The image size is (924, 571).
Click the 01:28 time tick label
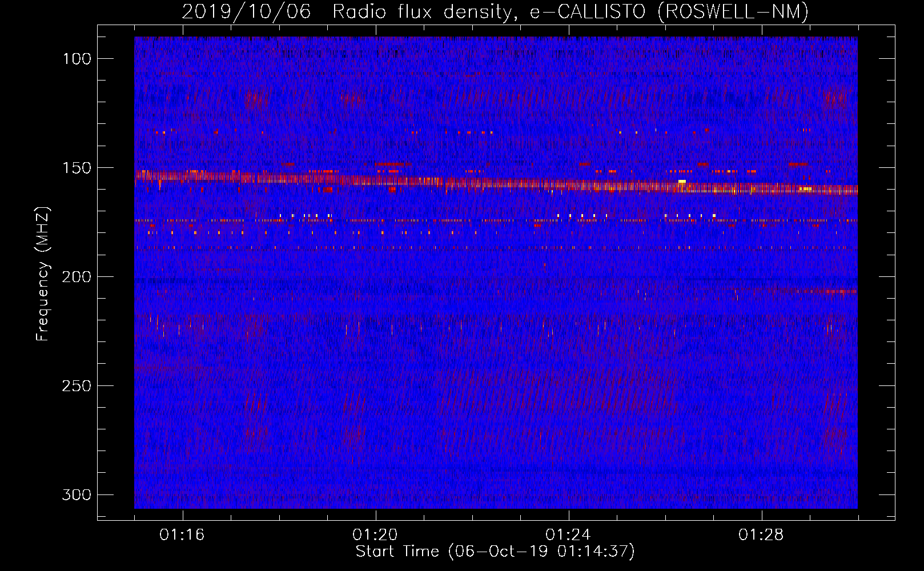[x=762, y=535]
